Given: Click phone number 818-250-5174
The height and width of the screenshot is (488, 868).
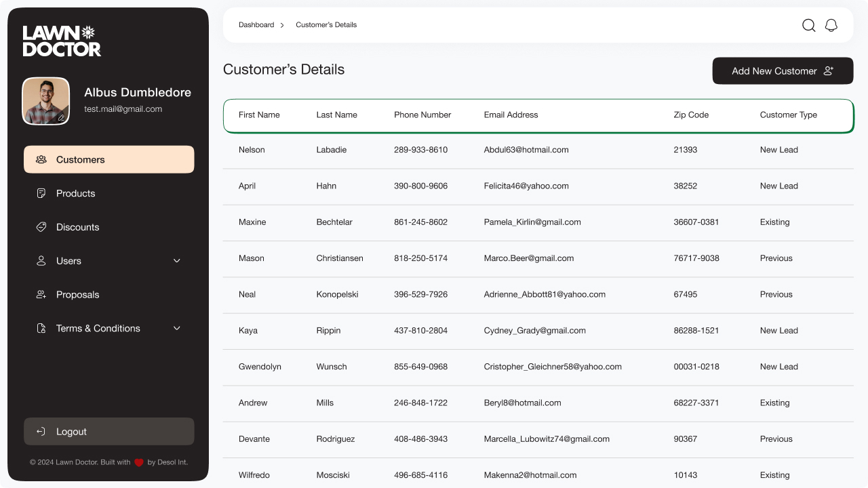Looking at the screenshot, I should (420, 258).
